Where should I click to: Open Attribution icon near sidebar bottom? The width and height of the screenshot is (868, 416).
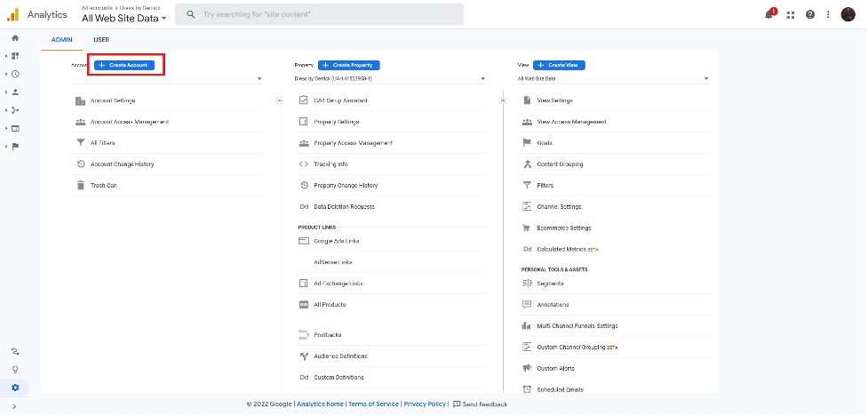pyautogui.click(x=15, y=351)
